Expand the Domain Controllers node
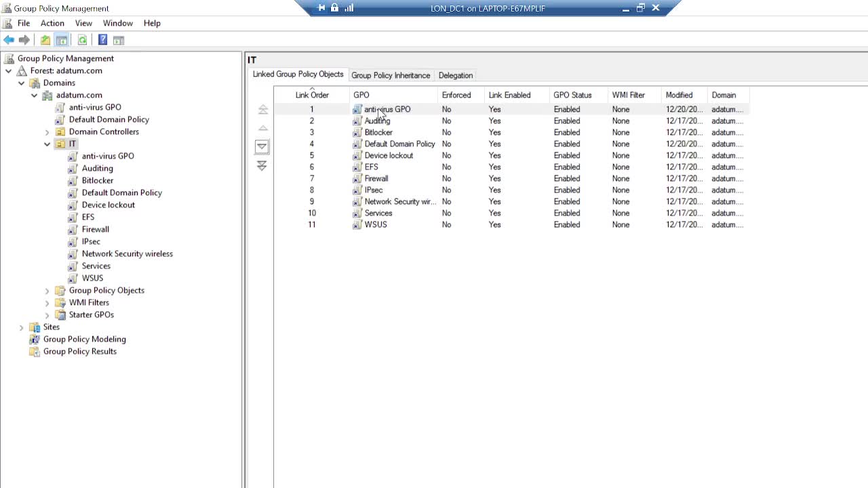868x488 pixels. (47, 131)
